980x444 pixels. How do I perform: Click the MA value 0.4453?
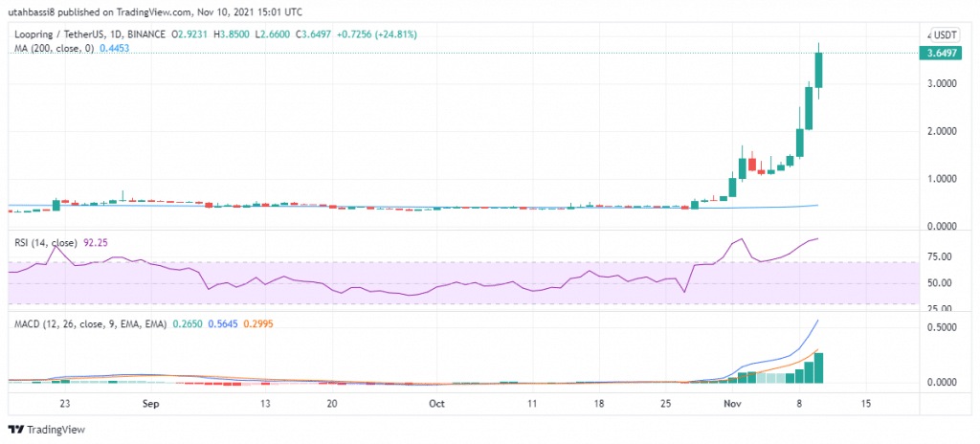coord(115,48)
